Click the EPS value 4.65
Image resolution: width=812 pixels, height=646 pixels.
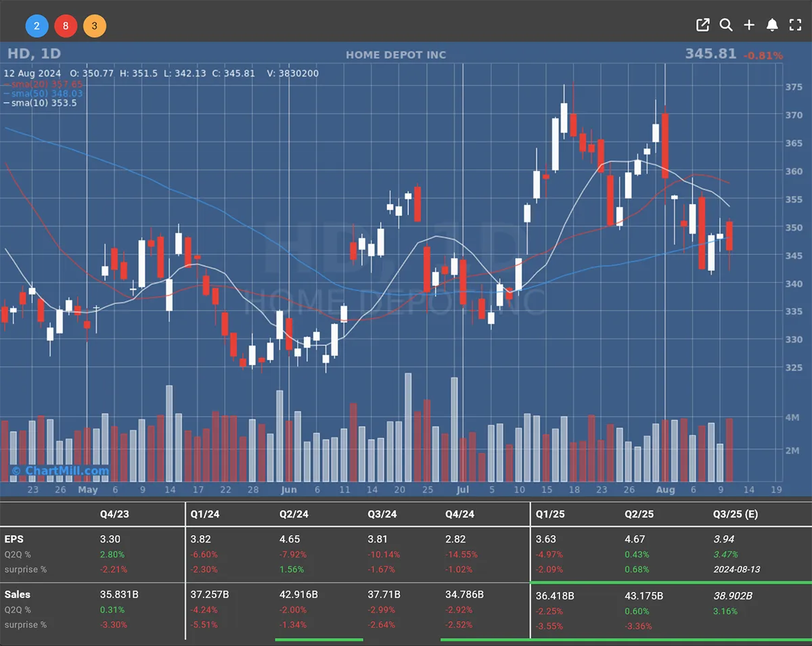pos(290,539)
